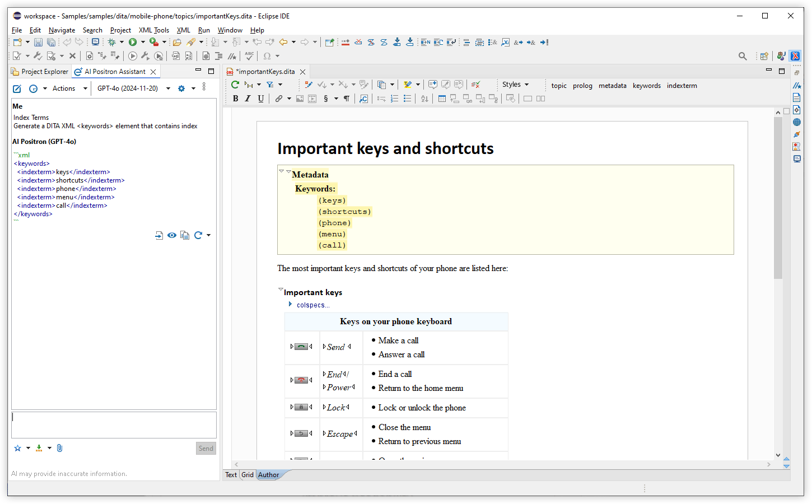This screenshot has width=812, height=504.
Task: Click the Save icon in main toolbar
Action: (38, 42)
